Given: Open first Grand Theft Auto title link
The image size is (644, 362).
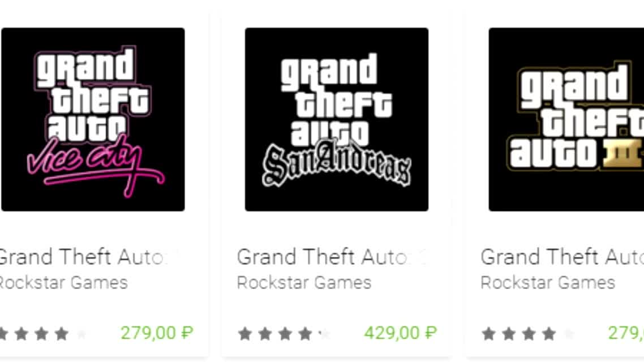Looking at the screenshot, I should click(85, 257).
